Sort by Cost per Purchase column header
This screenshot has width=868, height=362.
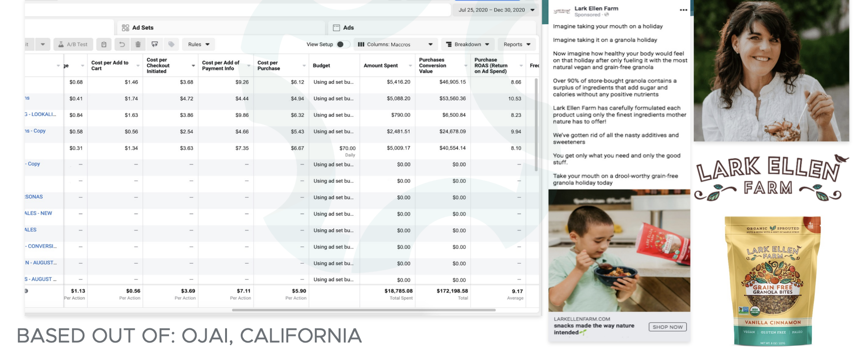click(282, 66)
